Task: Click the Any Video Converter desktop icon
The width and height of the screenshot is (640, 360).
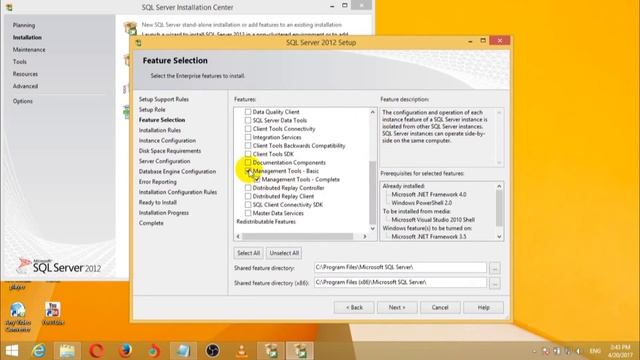Action: tap(18, 317)
